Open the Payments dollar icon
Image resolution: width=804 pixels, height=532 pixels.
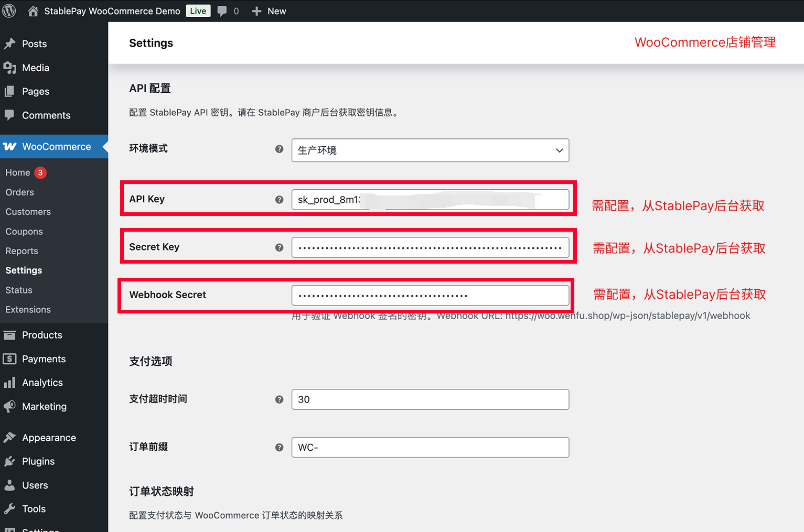pos(11,359)
